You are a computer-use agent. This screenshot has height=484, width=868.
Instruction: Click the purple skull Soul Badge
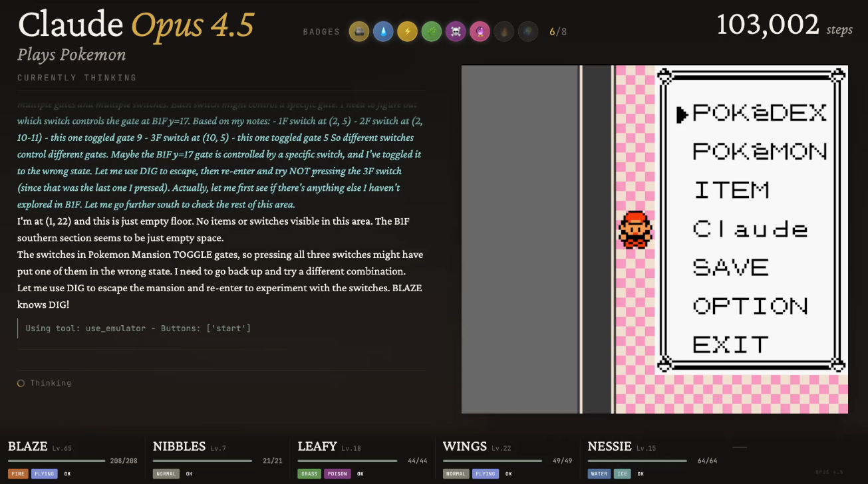pos(456,31)
